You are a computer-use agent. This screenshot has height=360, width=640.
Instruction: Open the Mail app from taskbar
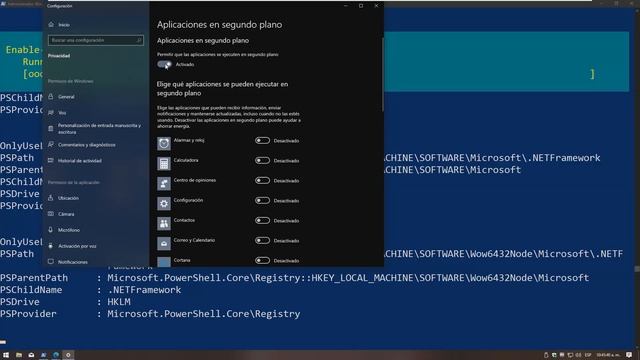(31, 355)
